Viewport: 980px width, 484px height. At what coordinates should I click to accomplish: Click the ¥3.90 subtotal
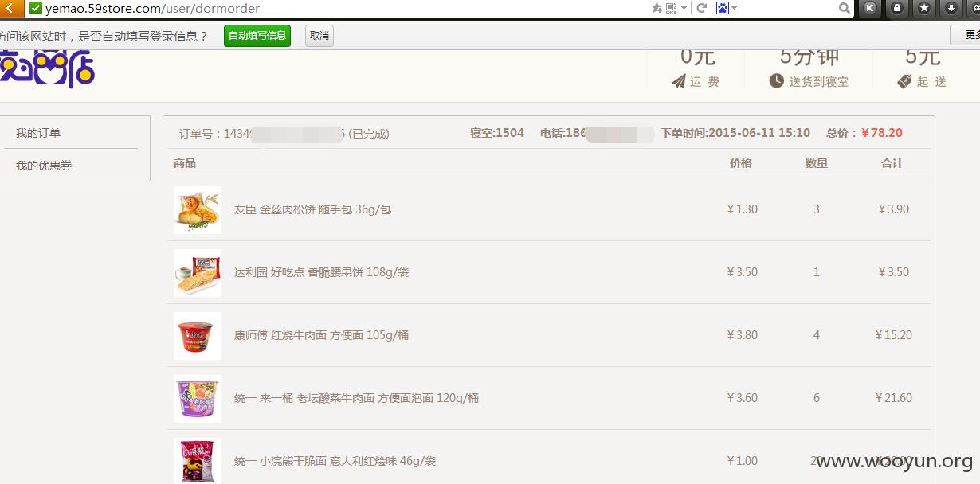click(893, 209)
